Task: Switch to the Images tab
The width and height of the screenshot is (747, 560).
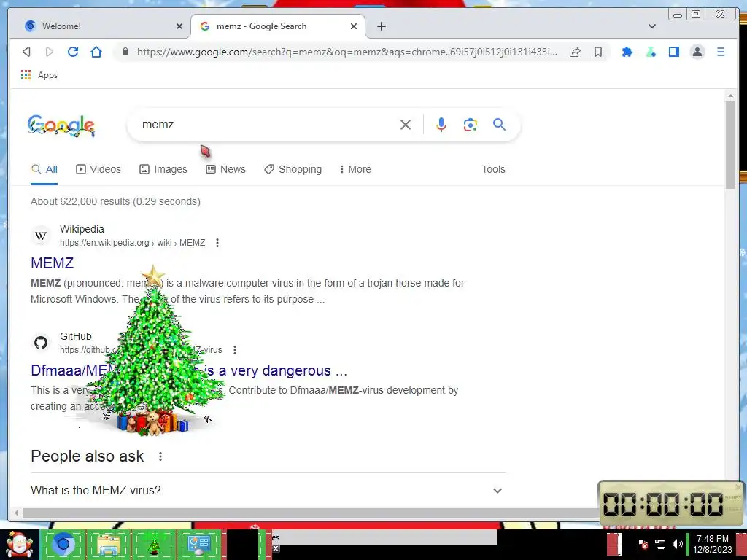Action: pos(163,169)
